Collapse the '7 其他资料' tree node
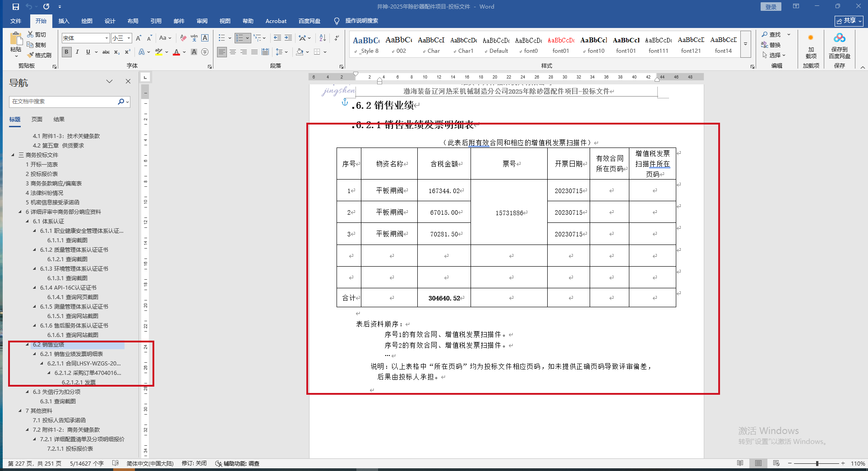The height and width of the screenshot is (471, 868). pos(20,411)
